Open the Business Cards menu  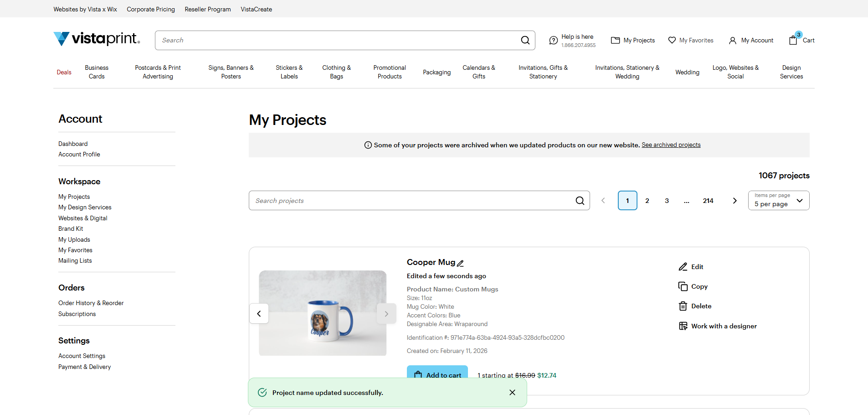click(x=97, y=72)
